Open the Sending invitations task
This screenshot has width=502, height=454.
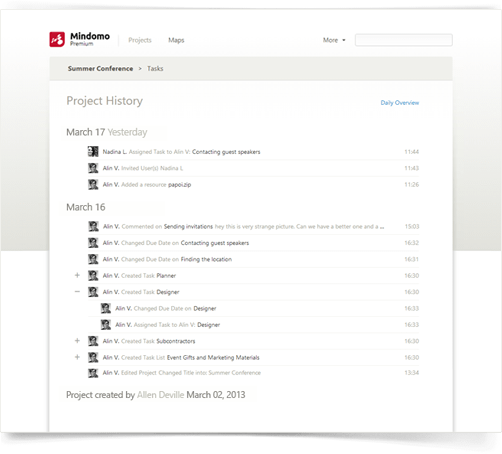pos(188,226)
